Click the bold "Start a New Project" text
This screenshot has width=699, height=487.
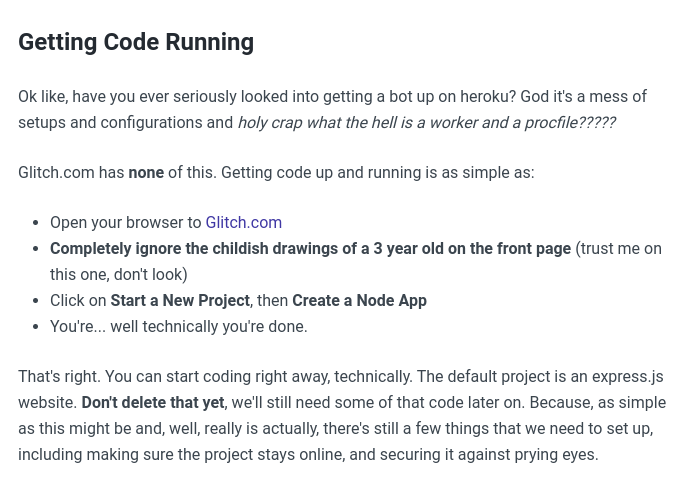180,300
